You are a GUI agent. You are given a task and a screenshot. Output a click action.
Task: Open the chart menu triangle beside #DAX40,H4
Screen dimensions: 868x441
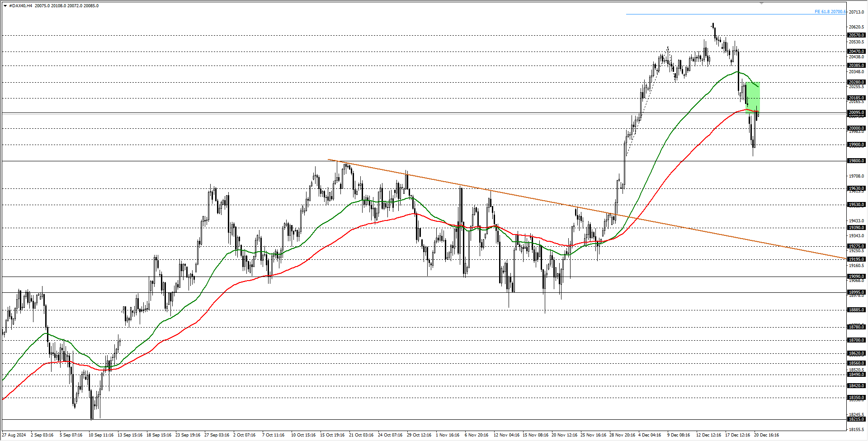[x=5, y=6]
